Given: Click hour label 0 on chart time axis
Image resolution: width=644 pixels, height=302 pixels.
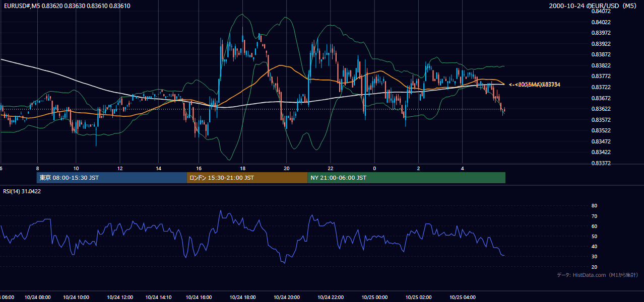Looking at the screenshot, I should pyautogui.click(x=374, y=168).
